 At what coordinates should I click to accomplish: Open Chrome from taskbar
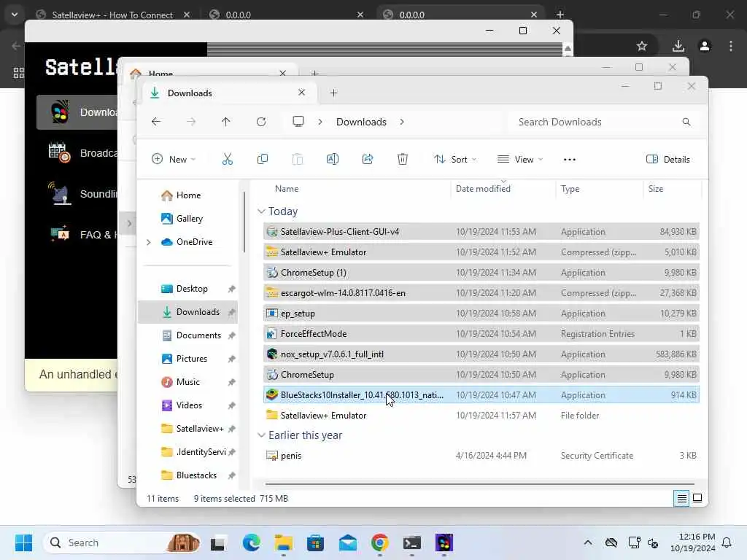379,542
